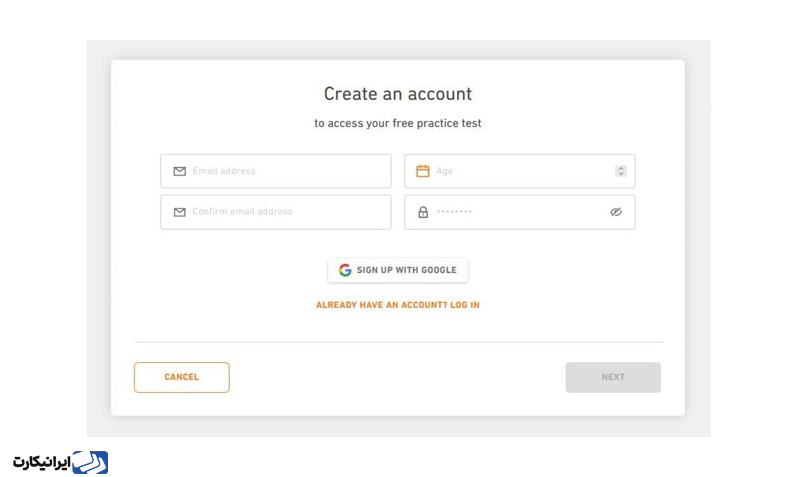Toggle password visibility with the eye icon
This screenshot has height=477, width=800.
click(616, 212)
